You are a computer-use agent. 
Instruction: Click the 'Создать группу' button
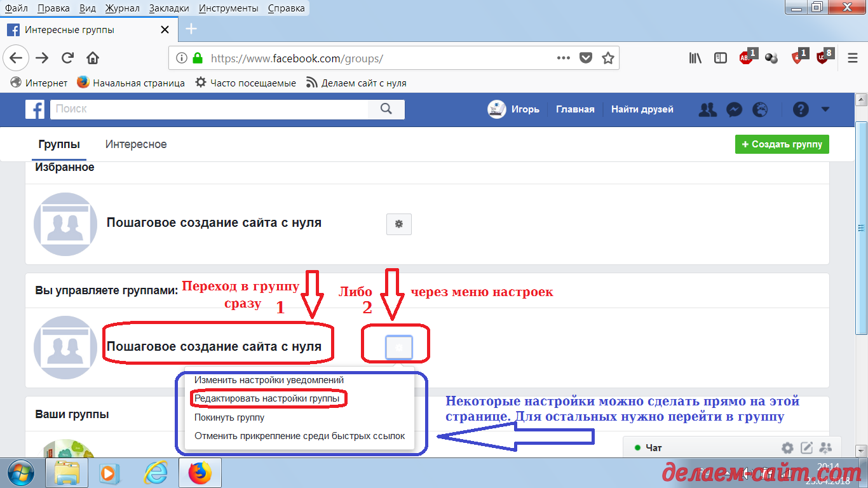tap(782, 144)
